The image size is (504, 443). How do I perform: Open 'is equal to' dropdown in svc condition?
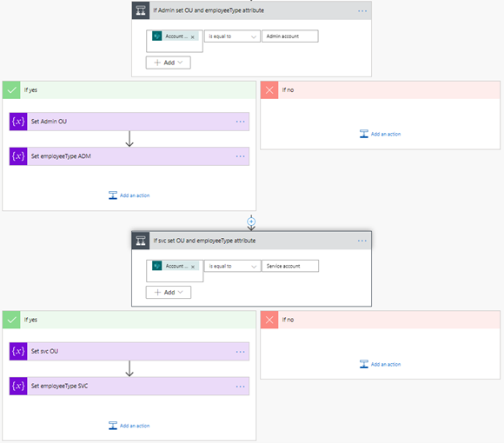coord(232,266)
